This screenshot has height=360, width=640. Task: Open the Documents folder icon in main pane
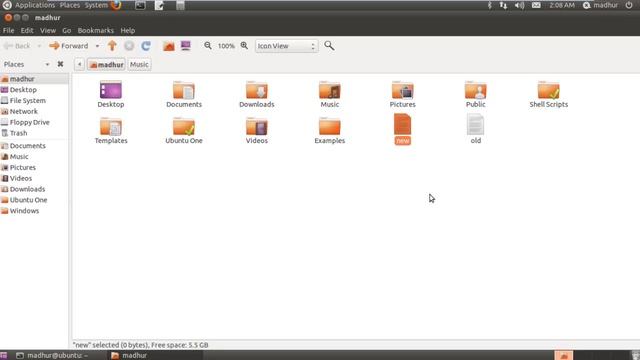[184, 90]
